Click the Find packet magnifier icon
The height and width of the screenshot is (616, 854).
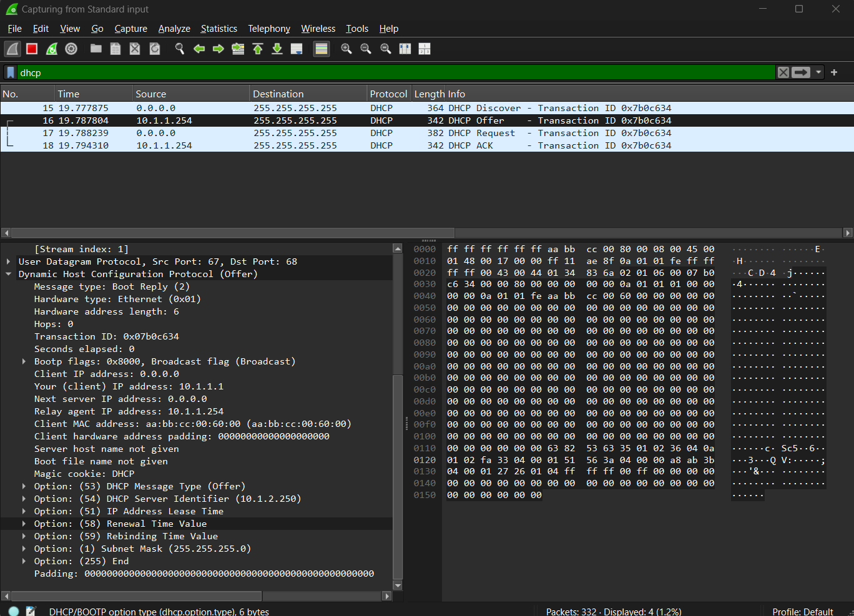point(180,49)
